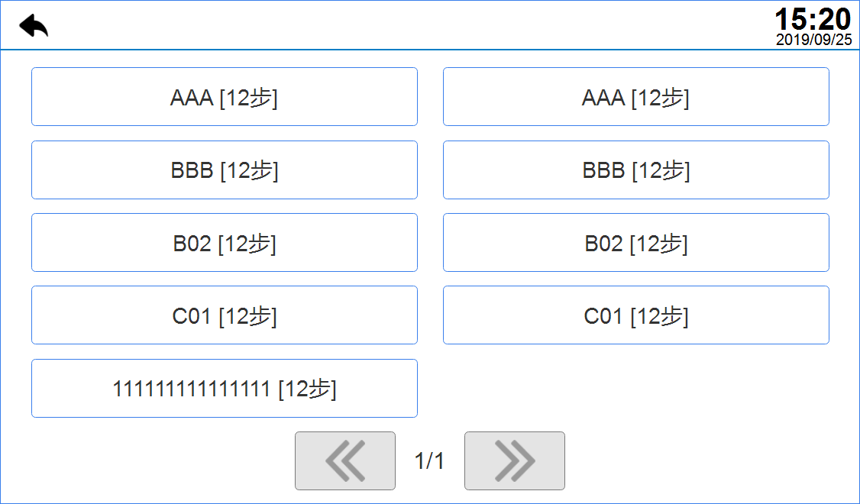The width and height of the screenshot is (860, 504).
Task: Go to the previous page of programs
Action: [344, 460]
